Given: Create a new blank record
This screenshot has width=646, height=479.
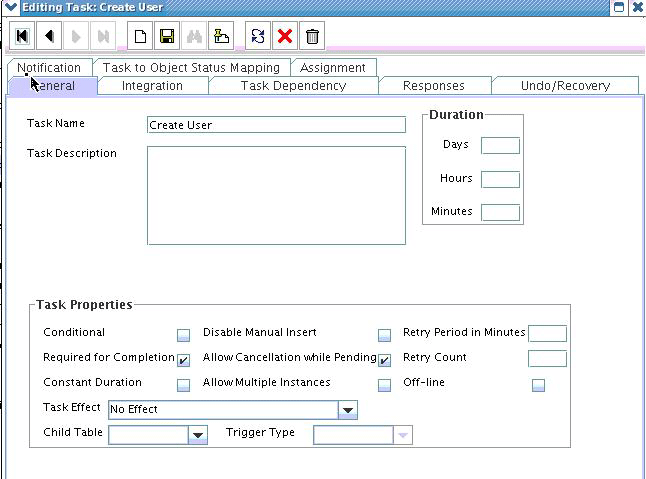Looking at the screenshot, I should (x=140, y=36).
